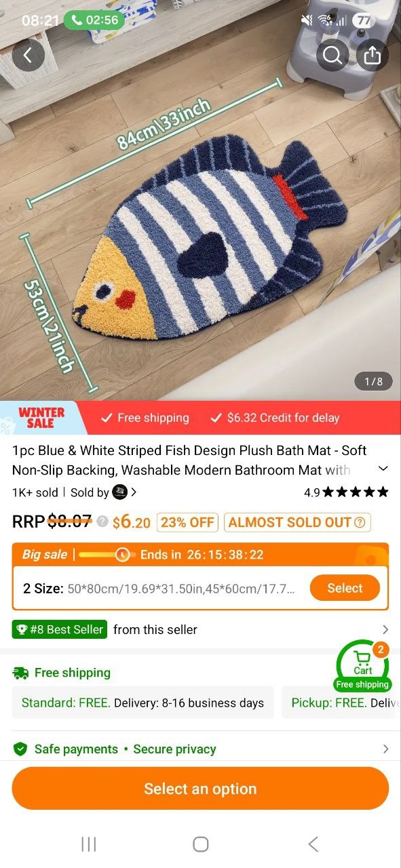Tap the Almost Sold Out info icon

tap(360, 522)
